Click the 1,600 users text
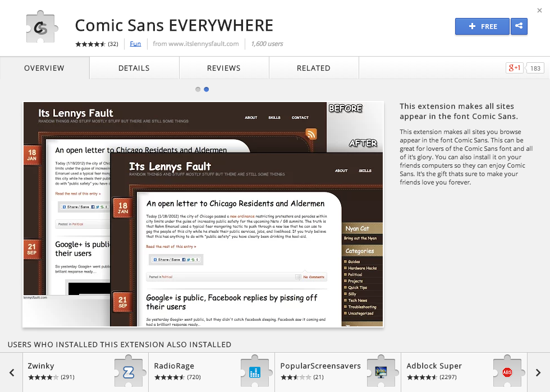This screenshot has height=392, width=550. pyautogui.click(x=267, y=44)
